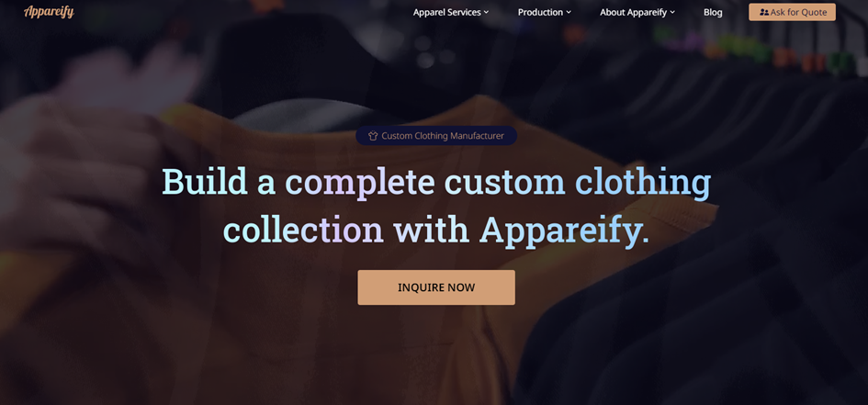Open the About Appareify menu

pyautogui.click(x=637, y=12)
